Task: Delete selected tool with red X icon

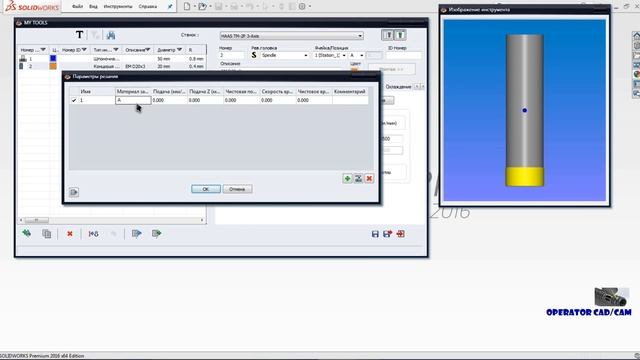Action: tap(70, 234)
